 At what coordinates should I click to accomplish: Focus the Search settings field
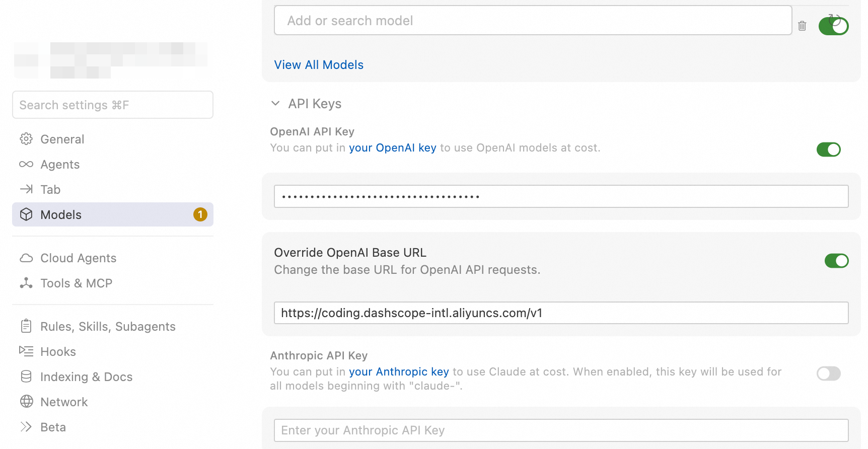tap(113, 105)
